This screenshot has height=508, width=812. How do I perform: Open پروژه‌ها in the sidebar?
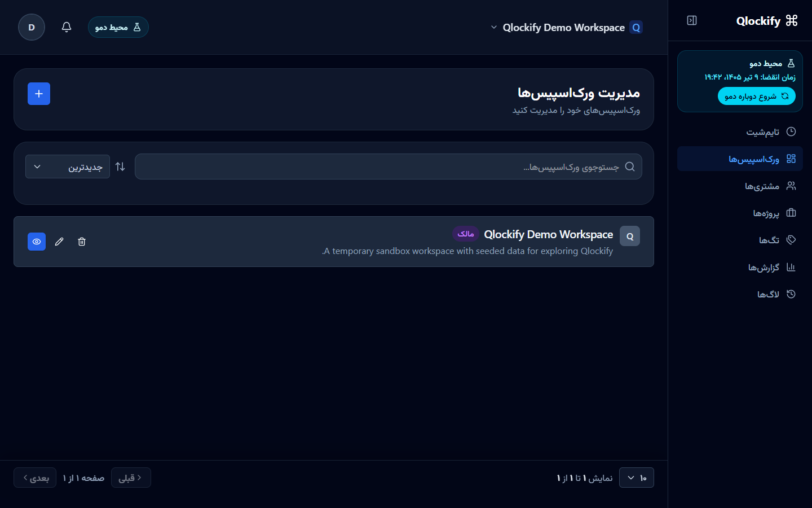point(740,213)
